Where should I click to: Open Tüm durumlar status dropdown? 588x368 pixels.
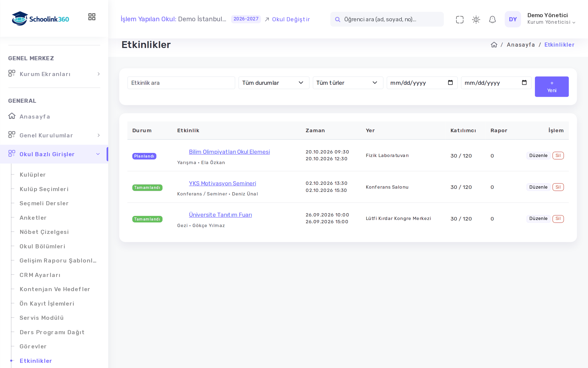tap(274, 83)
